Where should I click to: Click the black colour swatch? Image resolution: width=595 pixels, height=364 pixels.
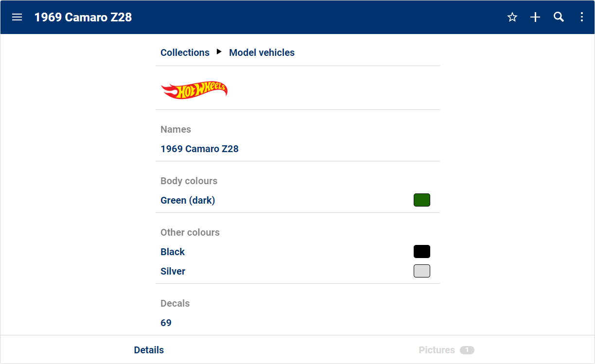421,252
